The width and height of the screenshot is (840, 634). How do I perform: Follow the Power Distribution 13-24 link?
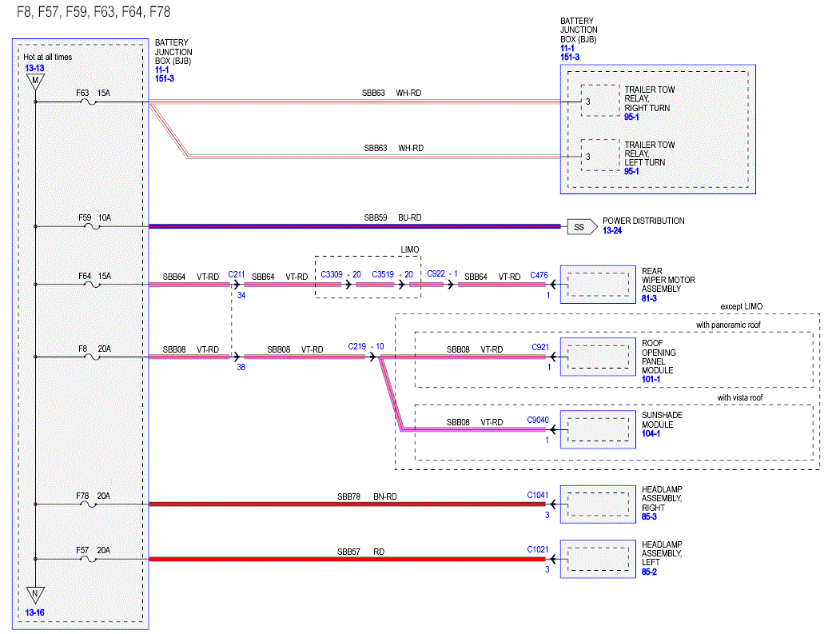[x=612, y=230]
